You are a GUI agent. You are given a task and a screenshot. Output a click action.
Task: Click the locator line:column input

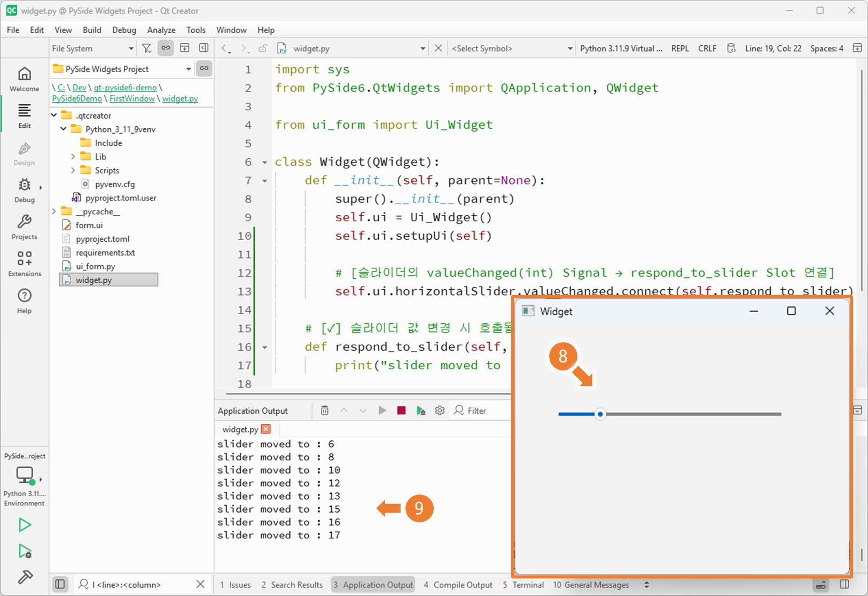[142, 584]
